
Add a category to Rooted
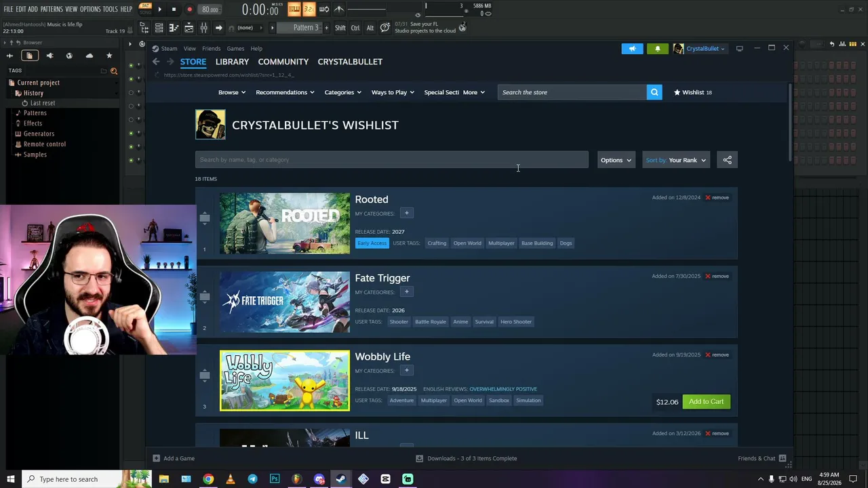[x=407, y=213]
